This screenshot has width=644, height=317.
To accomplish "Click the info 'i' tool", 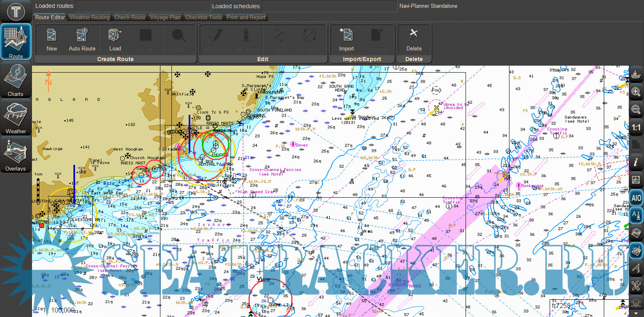I will [x=636, y=162].
